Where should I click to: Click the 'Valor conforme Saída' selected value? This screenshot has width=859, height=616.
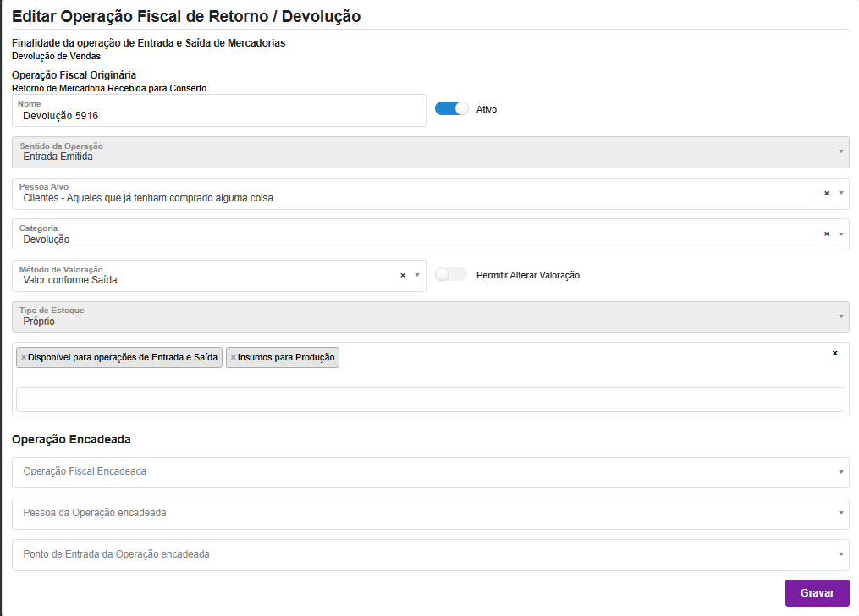coord(70,280)
